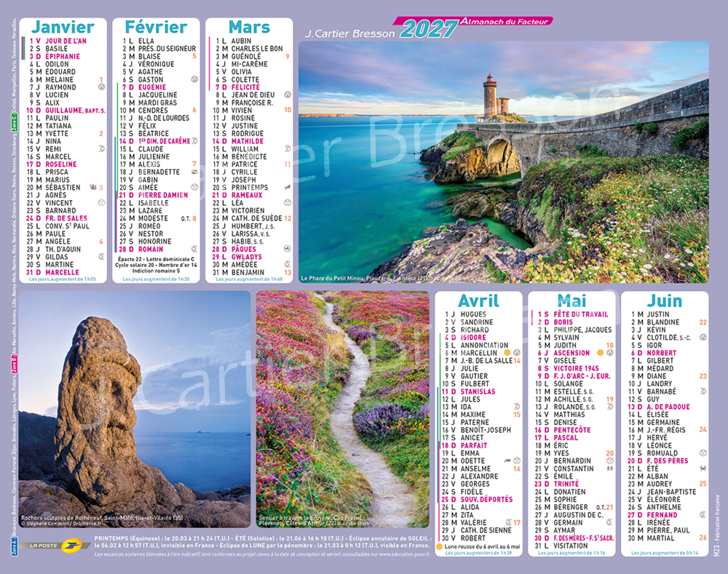Screen dimensions: 728x574
Task: Click the zodiac icon beside 20 S Printemps
Action: [x=288, y=188]
